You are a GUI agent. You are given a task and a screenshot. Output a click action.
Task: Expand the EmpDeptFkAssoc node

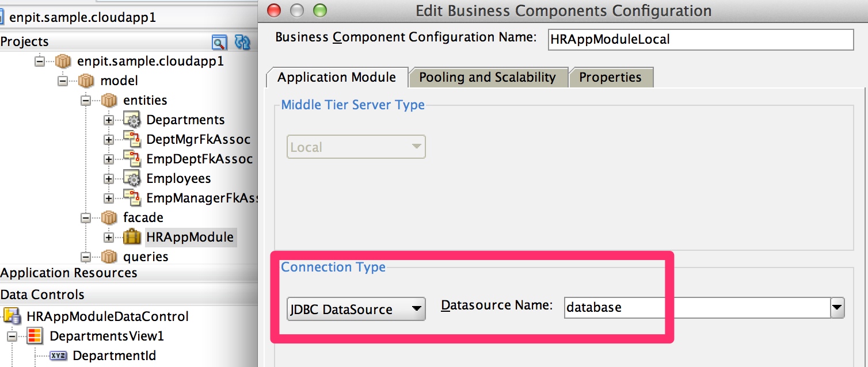point(108,159)
